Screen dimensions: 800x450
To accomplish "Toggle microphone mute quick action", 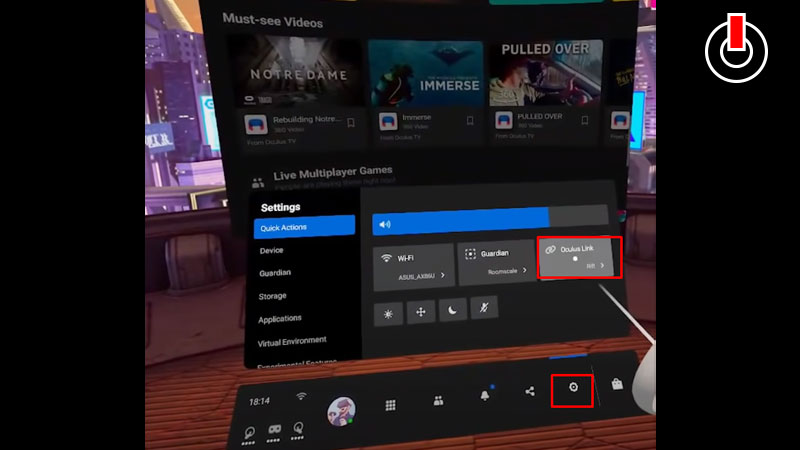I will point(484,307).
